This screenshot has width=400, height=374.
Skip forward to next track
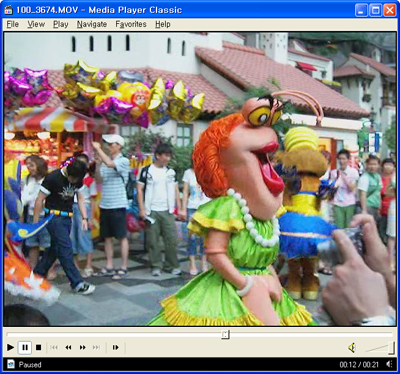pyautogui.click(x=96, y=348)
